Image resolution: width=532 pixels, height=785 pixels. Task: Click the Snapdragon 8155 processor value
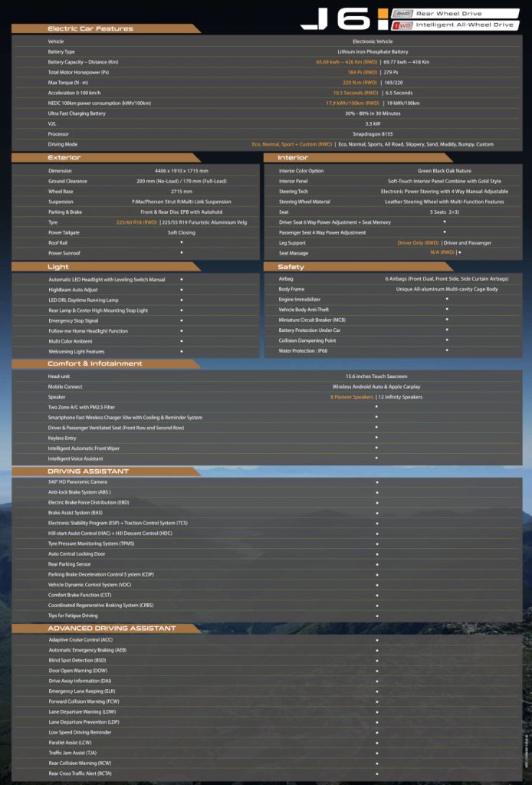[x=373, y=133]
